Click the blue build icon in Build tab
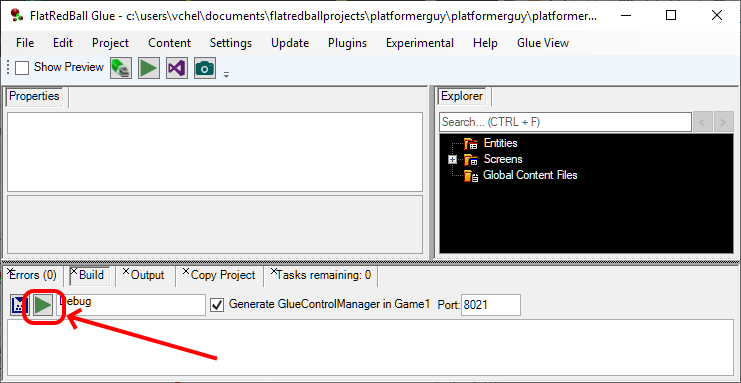 19,305
